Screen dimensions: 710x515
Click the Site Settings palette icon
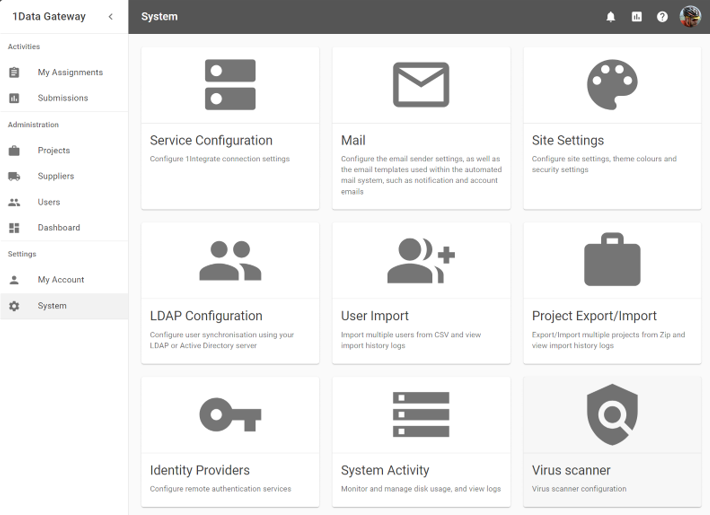612,84
